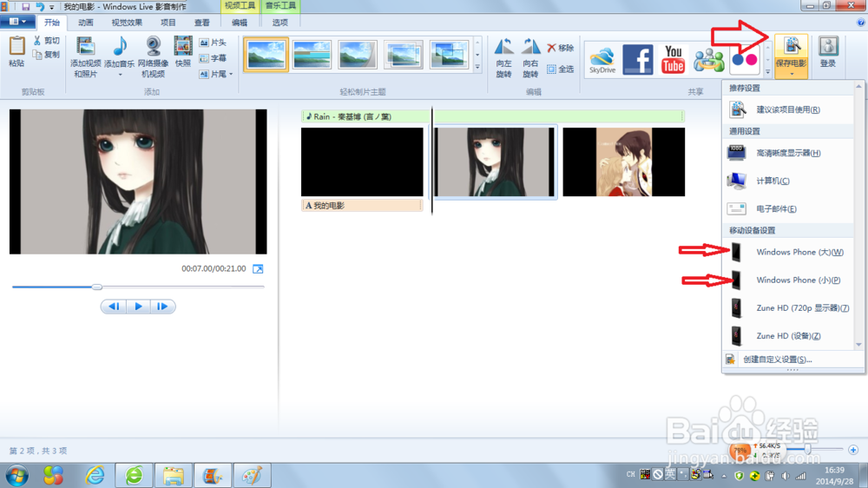Open Add music (添加音乐) dropdown arrow

pyautogui.click(x=120, y=74)
